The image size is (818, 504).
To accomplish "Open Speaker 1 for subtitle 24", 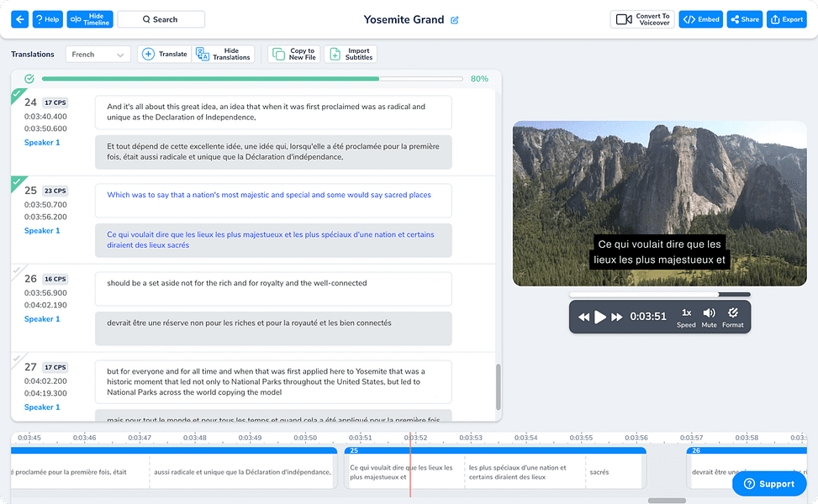I will [x=42, y=142].
